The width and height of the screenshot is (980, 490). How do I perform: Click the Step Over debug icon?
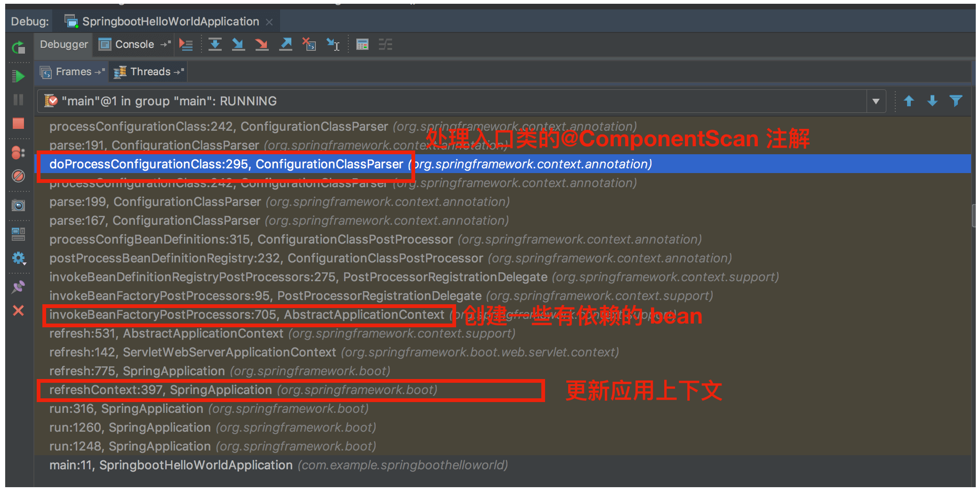coord(215,45)
